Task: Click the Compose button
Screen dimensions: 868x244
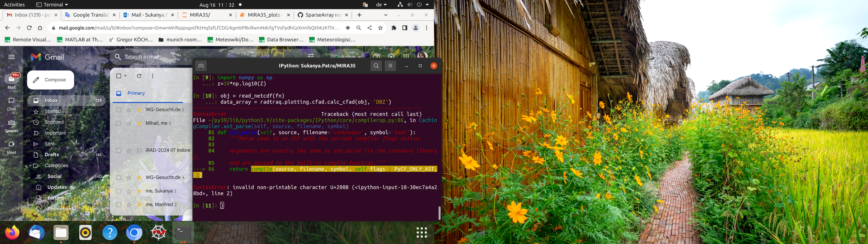Action: coord(51,80)
